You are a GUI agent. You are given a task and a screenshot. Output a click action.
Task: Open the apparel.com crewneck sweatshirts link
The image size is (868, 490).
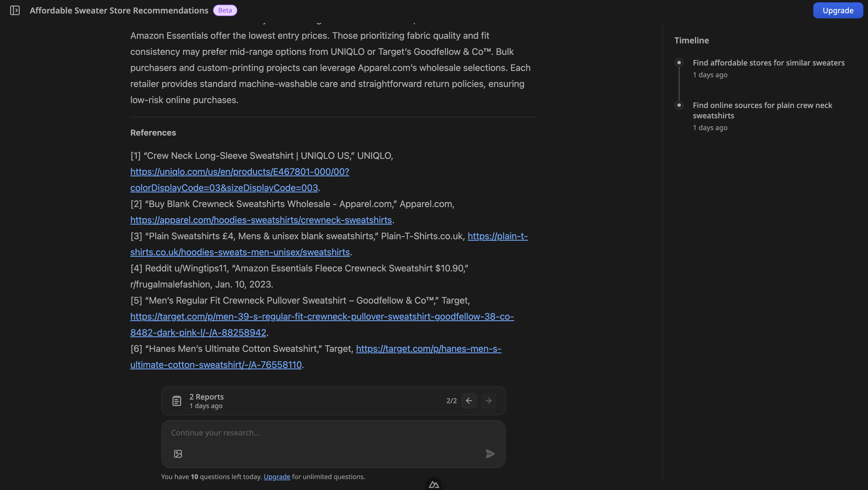(x=261, y=220)
